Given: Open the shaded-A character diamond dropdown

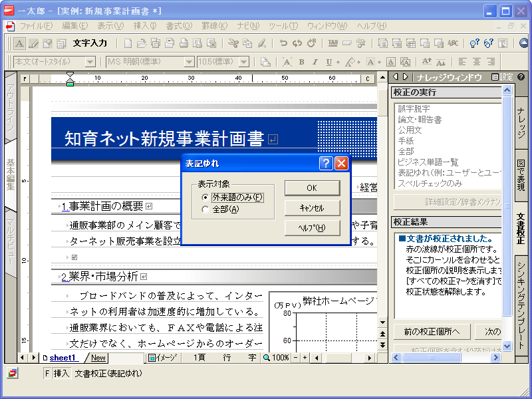Looking at the screenshot, I should tap(380, 62).
